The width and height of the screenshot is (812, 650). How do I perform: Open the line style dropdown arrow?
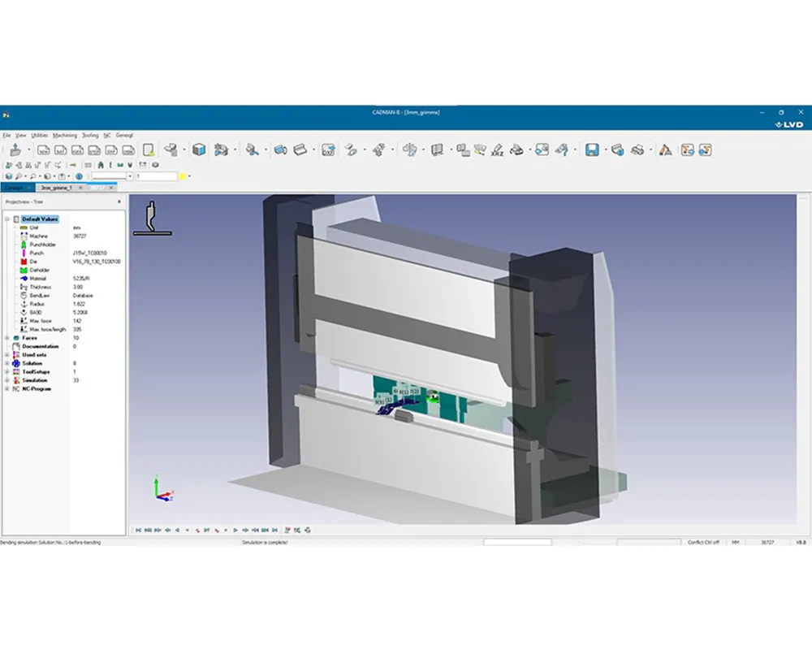(x=130, y=176)
